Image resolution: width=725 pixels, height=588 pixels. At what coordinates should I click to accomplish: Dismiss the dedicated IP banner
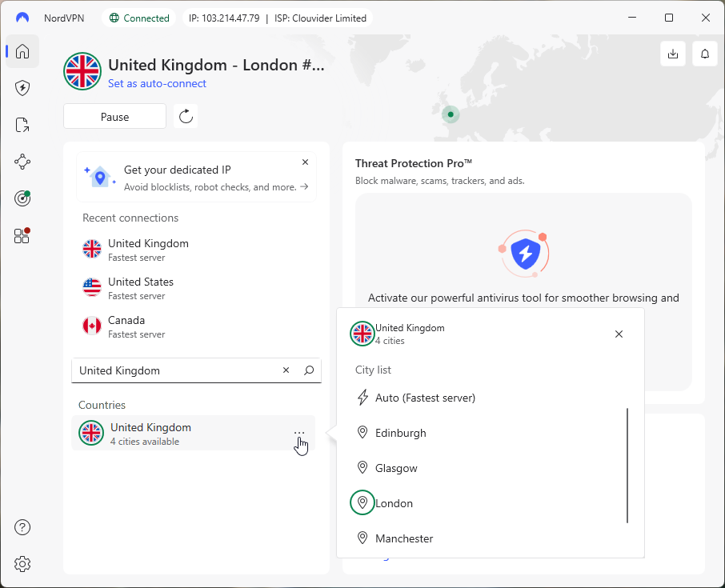coord(305,162)
